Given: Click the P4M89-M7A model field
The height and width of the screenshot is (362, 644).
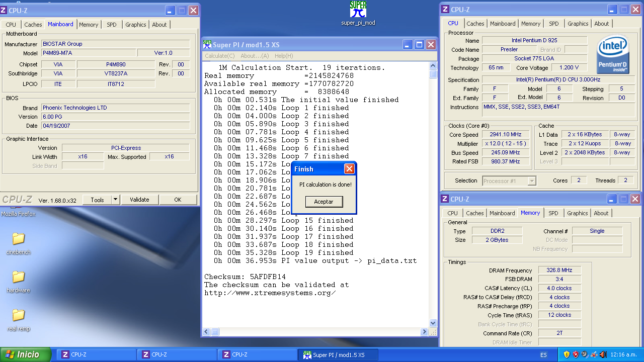Looking at the screenshot, I should click(x=89, y=53).
